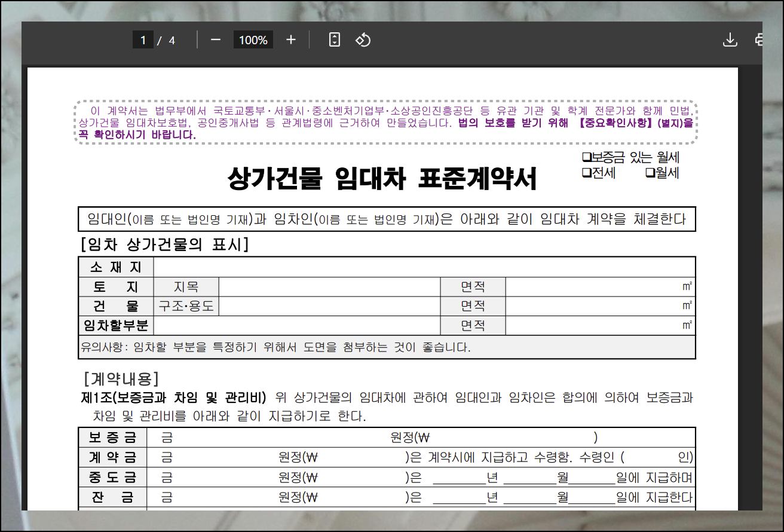
Task: Click the fit to page icon
Action: click(335, 40)
